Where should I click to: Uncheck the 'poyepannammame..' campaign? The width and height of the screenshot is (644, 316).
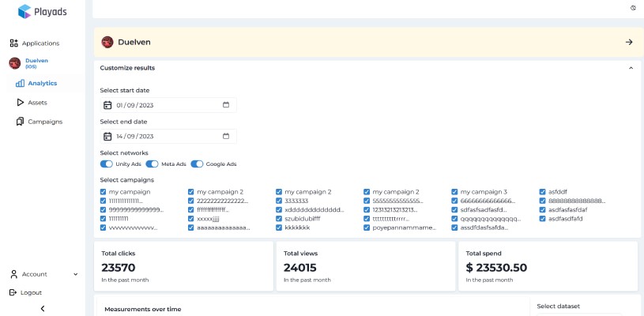(x=367, y=228)
